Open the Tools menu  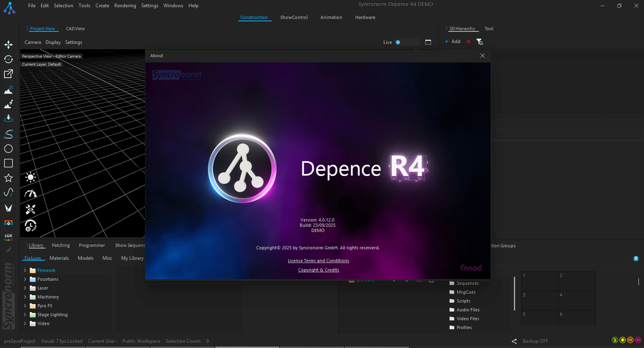[84, 6]
